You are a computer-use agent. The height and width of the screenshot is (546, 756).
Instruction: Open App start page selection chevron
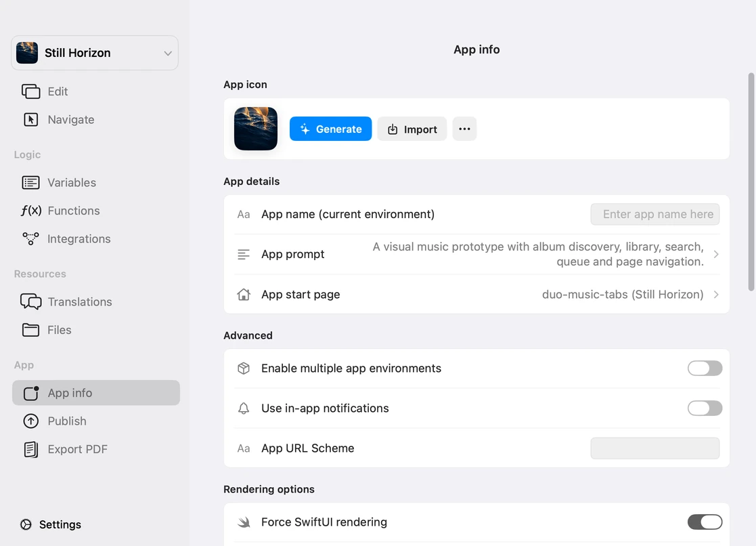pos(716,295)
